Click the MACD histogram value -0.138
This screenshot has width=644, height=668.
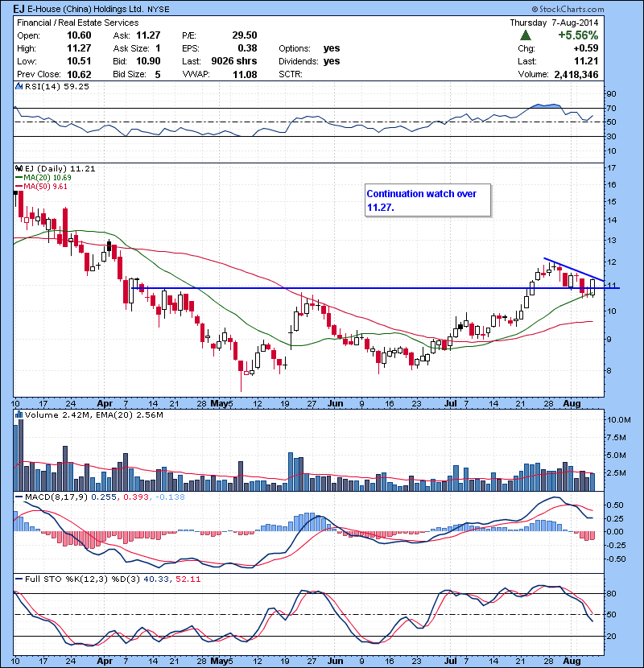click(170, 497)
